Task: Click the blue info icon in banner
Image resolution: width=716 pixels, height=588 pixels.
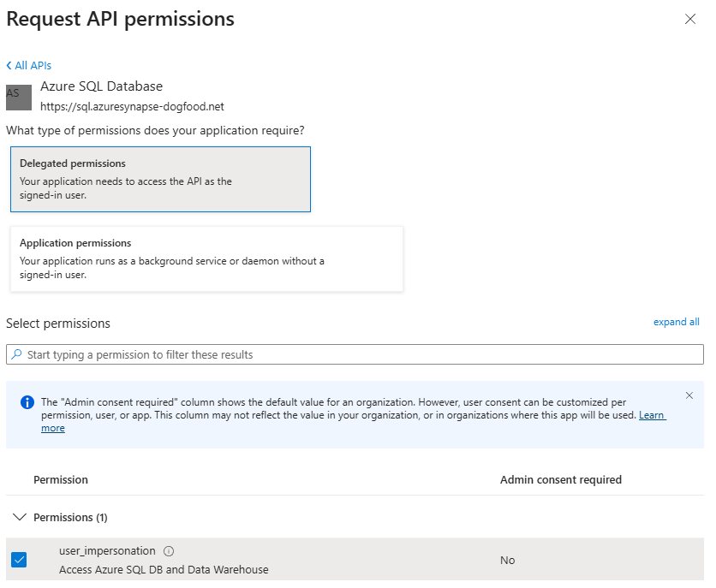Action: coord(27,402)
